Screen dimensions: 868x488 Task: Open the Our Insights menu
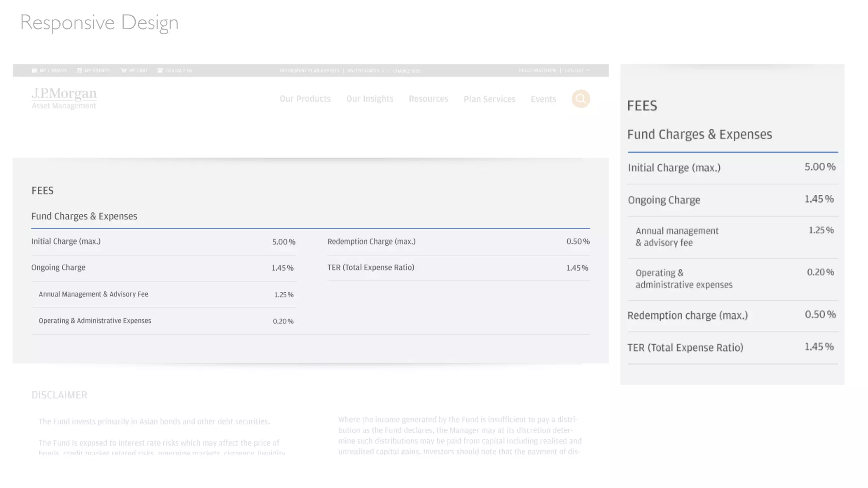pos(370,99)
